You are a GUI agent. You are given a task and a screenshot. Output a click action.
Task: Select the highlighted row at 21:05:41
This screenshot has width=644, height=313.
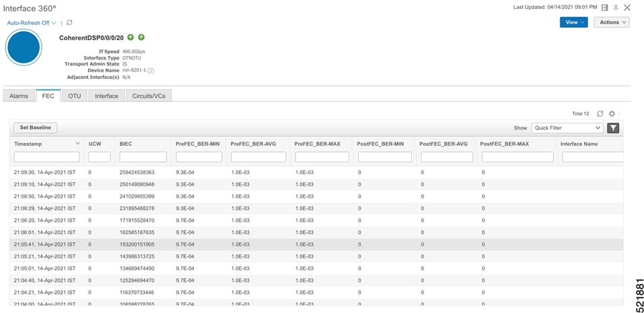[x=316, y=244]
